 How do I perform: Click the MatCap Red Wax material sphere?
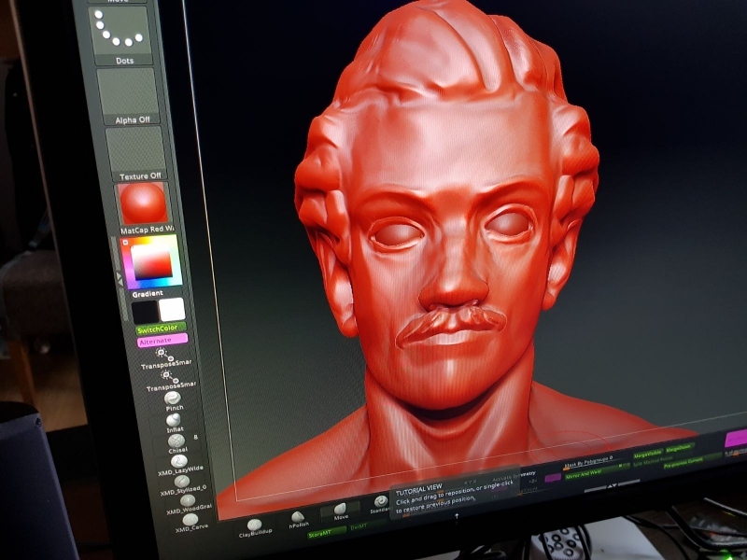pyautogui.click(x=142, y=204)
